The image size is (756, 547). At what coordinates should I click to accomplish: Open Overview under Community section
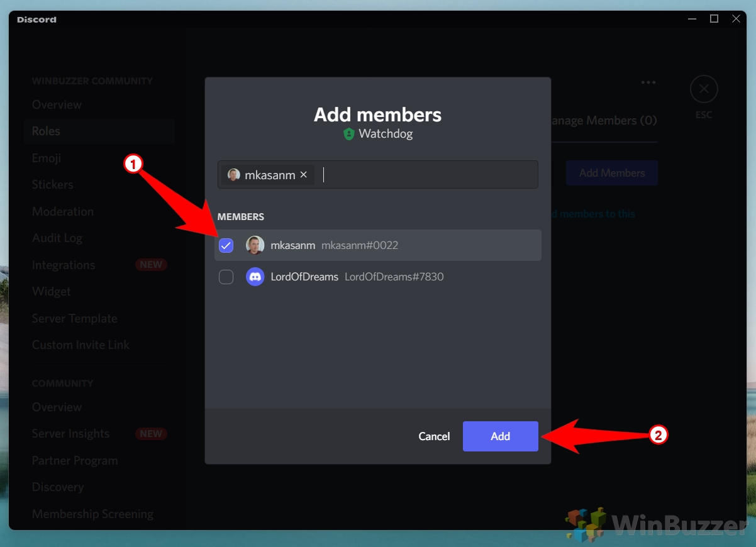57,407
